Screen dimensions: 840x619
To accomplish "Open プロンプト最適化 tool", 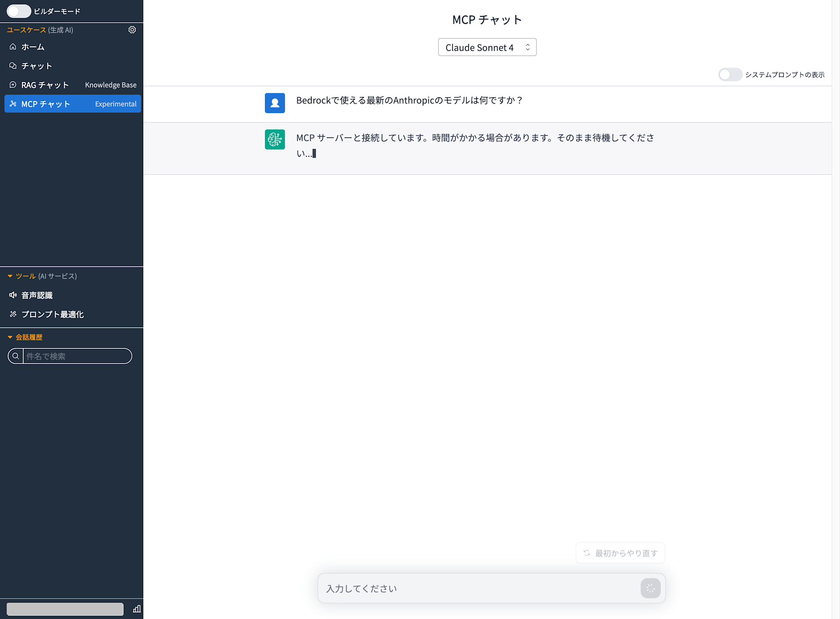I will click(73, 314).
